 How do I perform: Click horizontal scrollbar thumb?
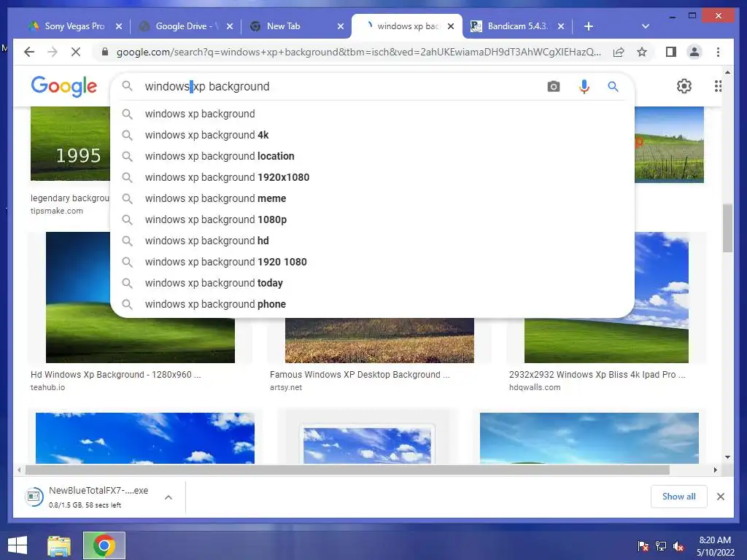(347, 470)
